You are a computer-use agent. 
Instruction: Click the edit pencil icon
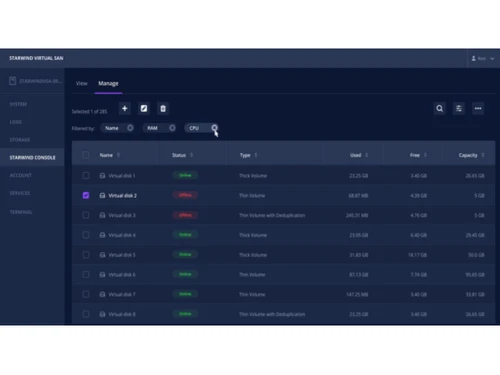coord(144,109)
